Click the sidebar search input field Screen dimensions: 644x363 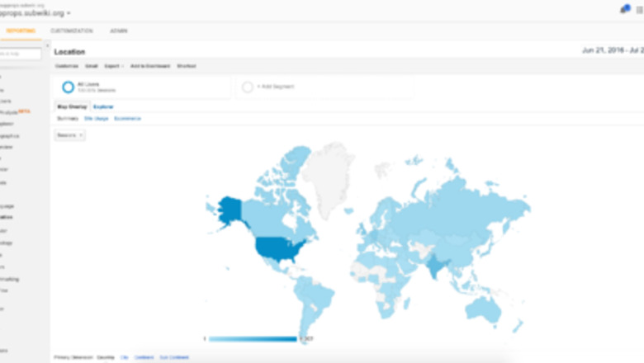click(21, 54)
